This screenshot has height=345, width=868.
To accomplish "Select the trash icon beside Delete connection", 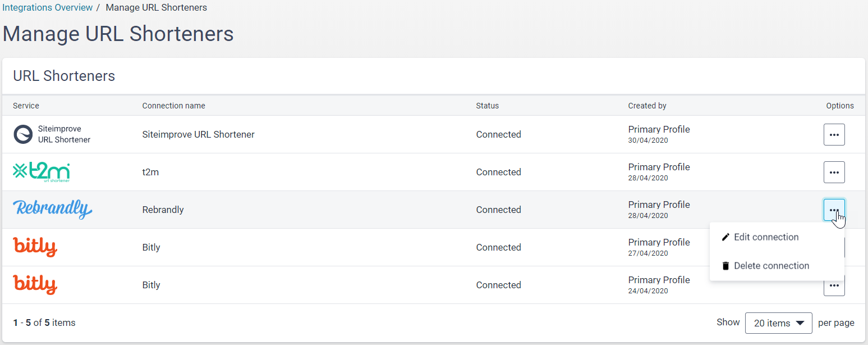I will point(725,266).
